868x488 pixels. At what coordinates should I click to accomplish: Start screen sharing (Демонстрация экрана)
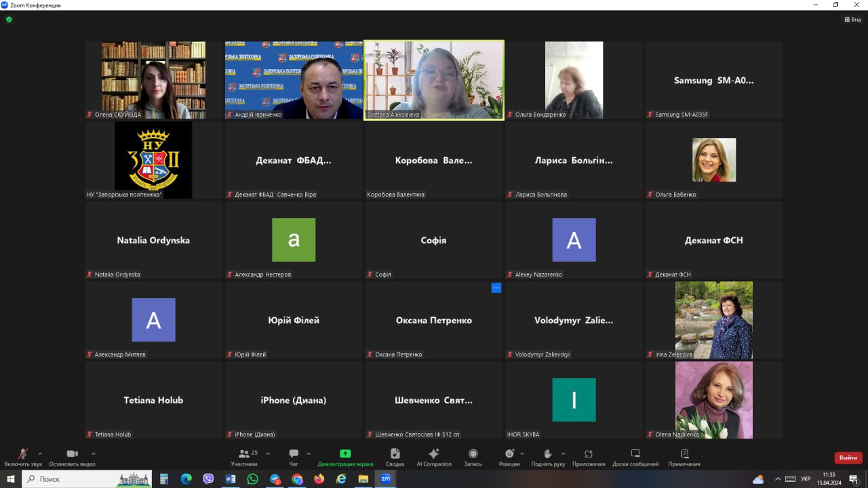click(x=345, y=457)
